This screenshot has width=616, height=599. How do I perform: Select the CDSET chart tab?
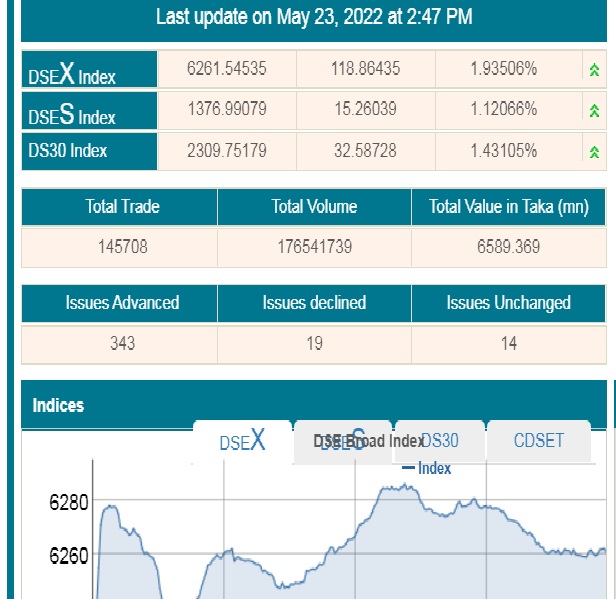coord(538,441)
